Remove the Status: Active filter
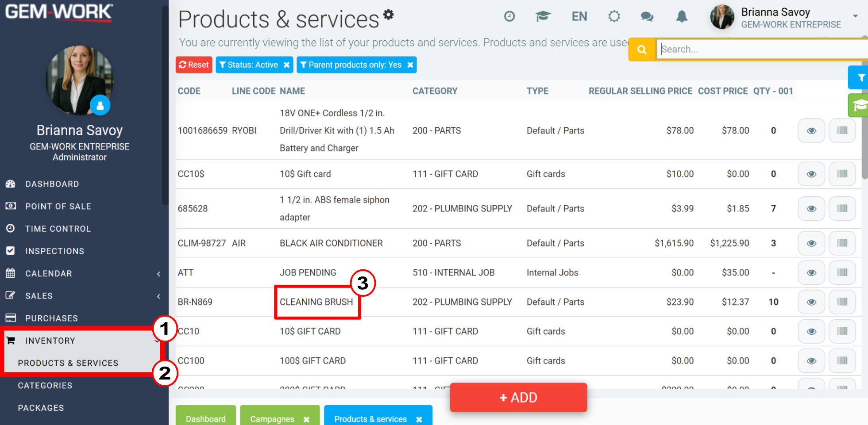 [x=287, y=65]
